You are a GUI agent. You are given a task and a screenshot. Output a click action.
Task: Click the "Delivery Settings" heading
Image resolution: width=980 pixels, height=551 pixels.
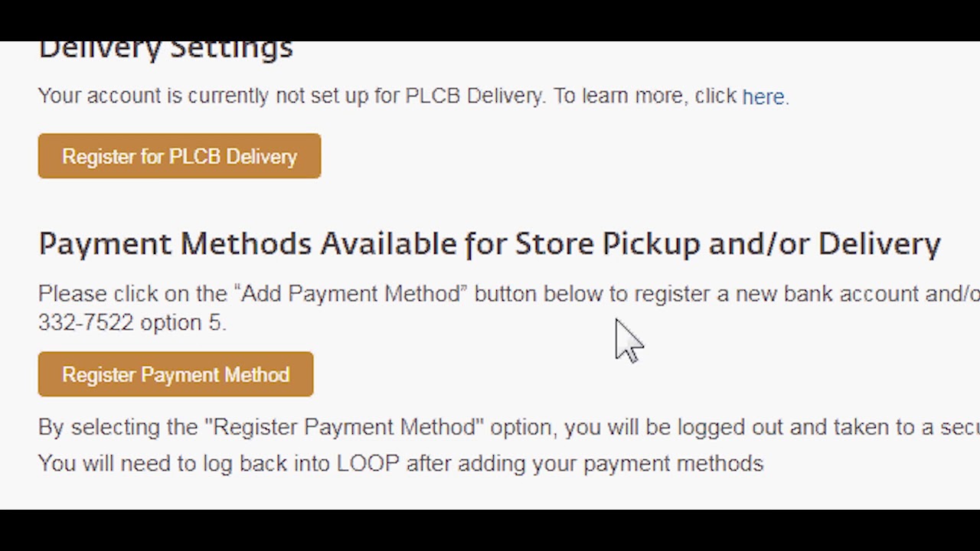click(165, 49)
